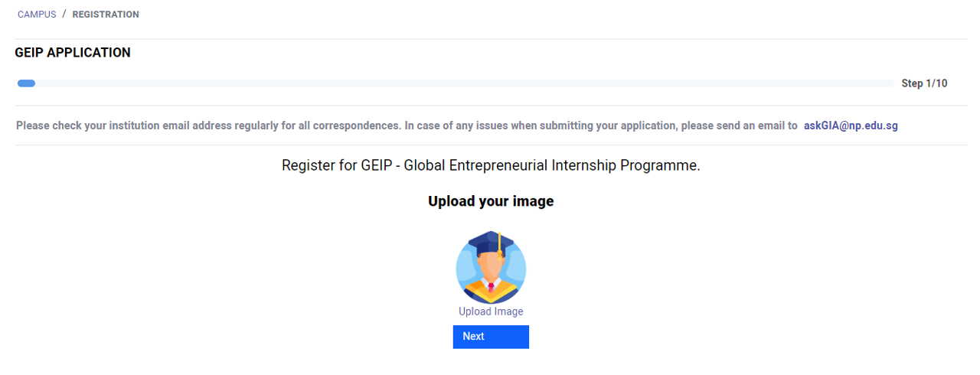Click the light-blue circle edge of avatar
Viewport: 980px width, 375px height.
pos(462,269)
